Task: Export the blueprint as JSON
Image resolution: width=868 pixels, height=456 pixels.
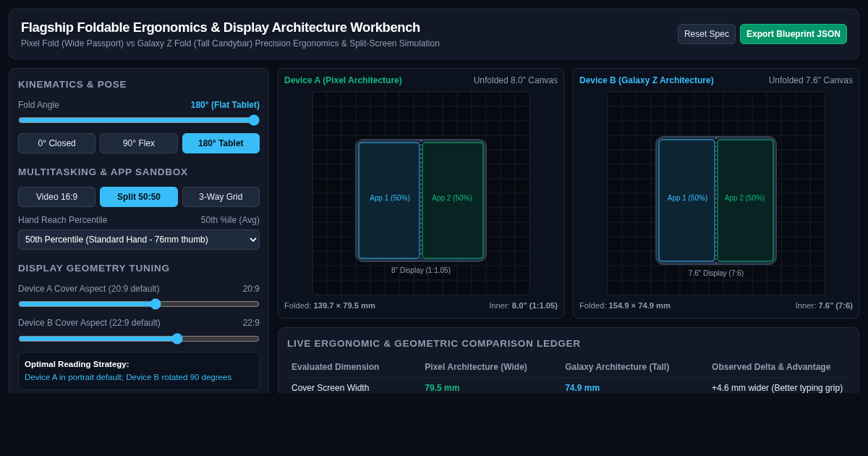Action: (x=793, y=34)
